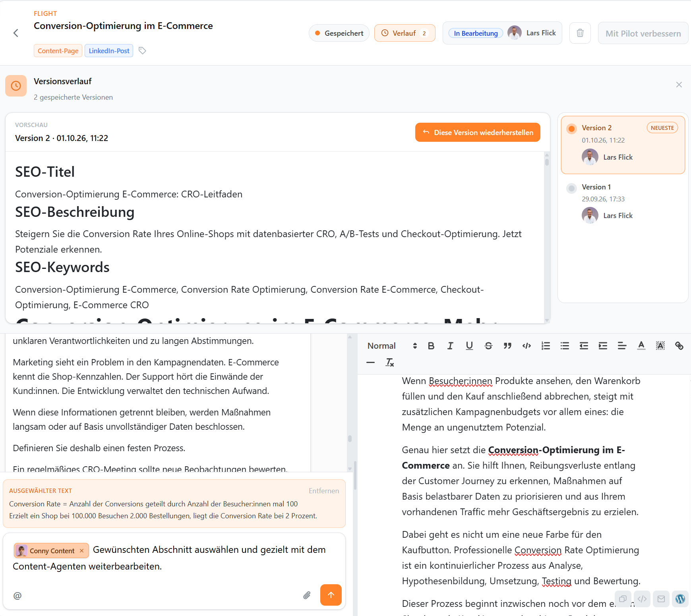Insert a hyperlink
Screen dimensions: 691x616
pos(679,346)
